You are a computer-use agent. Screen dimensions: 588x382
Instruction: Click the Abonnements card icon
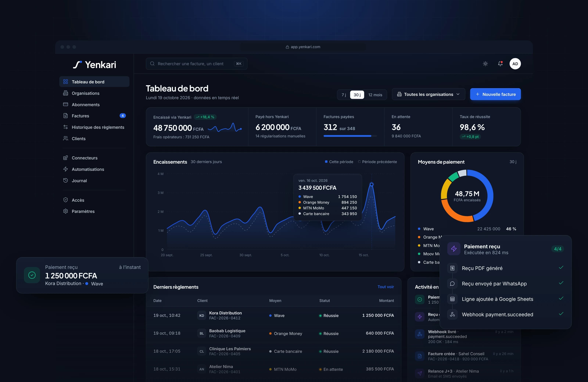(x=65, y=104)
